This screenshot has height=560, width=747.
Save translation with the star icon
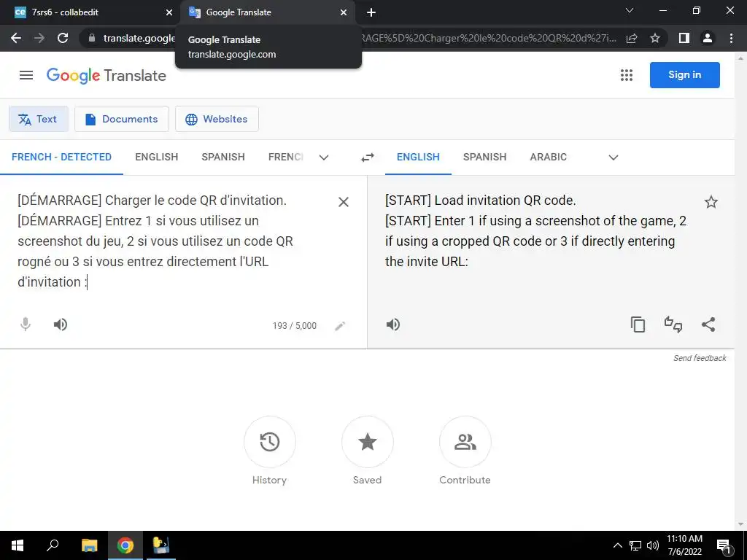tap(711, 202)
